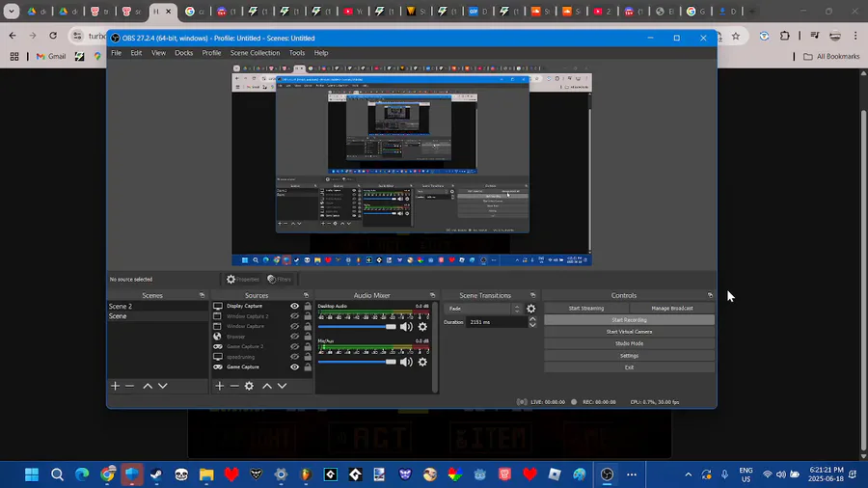This screenshot has width=868, height=488.
Task: Adjust Mic/Aux volume slider
Action: click(x=357, y=362)
